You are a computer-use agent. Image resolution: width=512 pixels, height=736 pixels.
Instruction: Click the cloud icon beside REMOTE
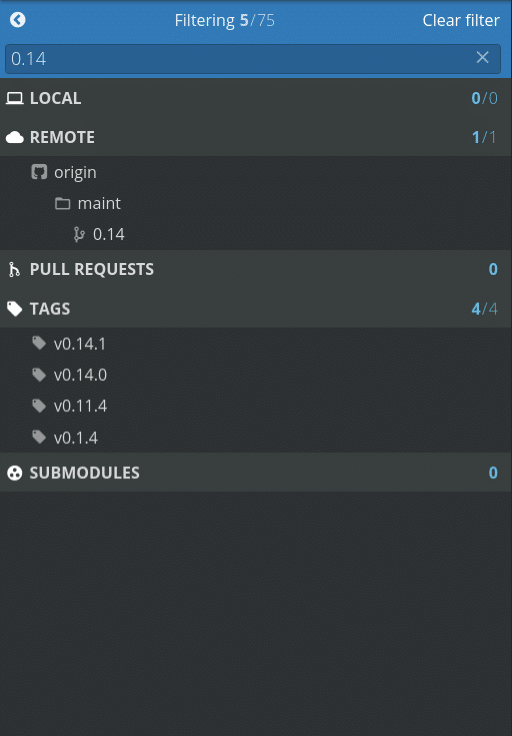[x=15, y=137]
